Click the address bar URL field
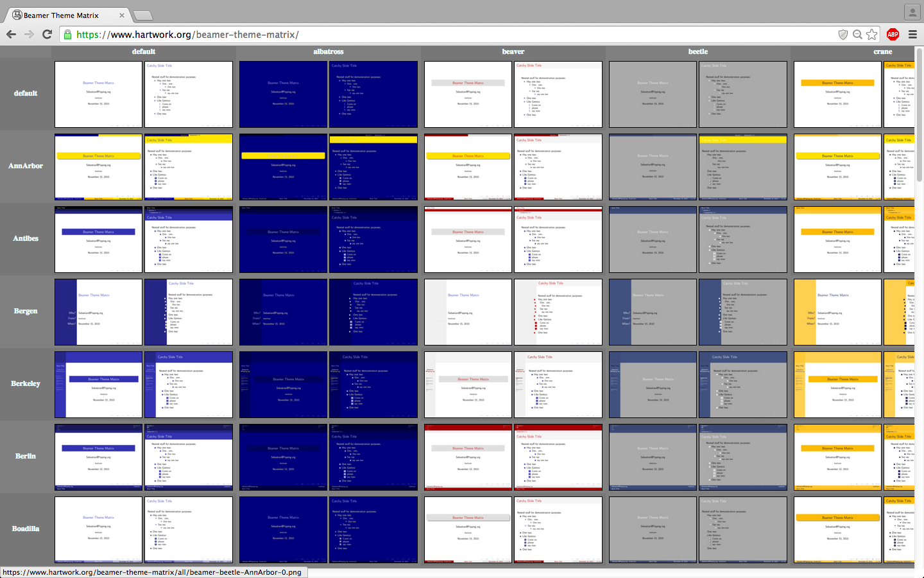 tap(449, 35)
